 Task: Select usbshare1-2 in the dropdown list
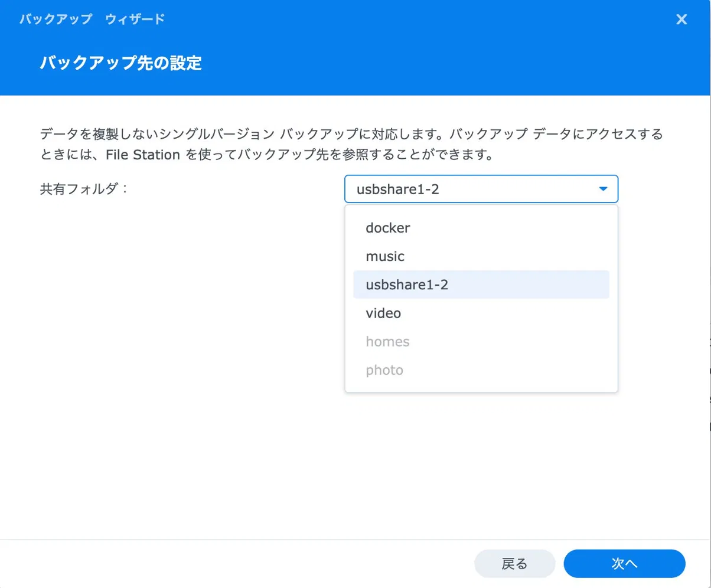click(x=481, y=285)
